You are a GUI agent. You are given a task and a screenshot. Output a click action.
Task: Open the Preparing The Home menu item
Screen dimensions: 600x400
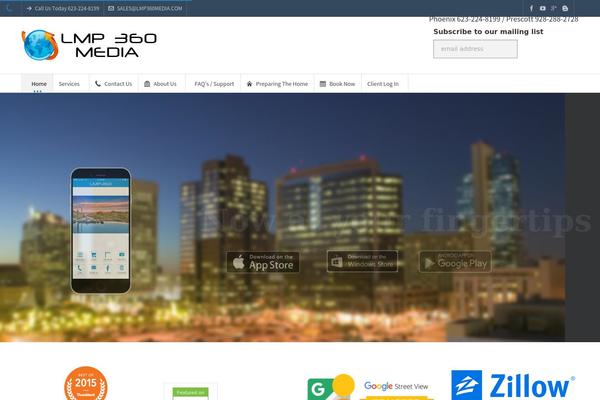click(x=277, y=84)
